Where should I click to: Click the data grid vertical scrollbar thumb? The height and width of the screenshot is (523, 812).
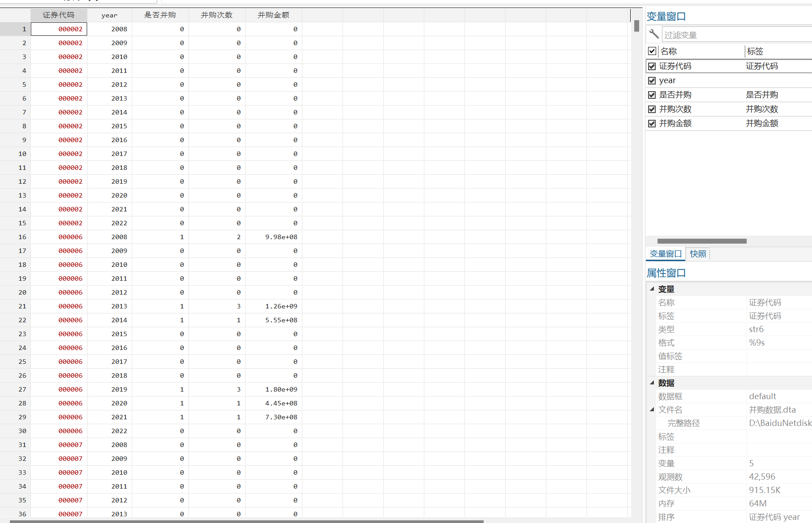(636, 26)
